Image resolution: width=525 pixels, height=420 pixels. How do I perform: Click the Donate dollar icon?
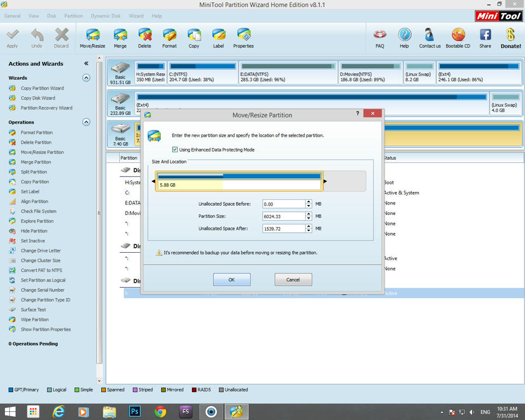pyautogui.click(x=510, y=36)
